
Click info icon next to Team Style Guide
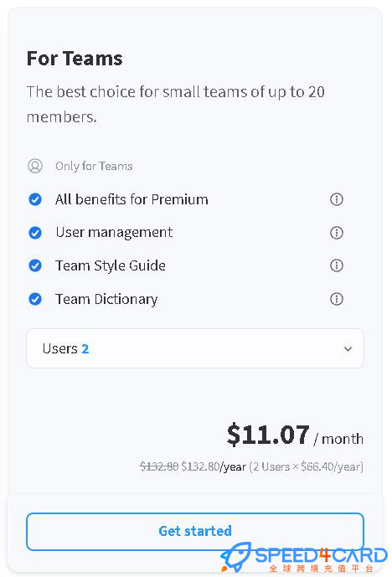(x=337, y=265)
